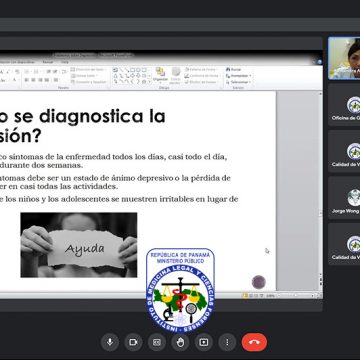The image size is (360, 360).
Task: Open the Alinear texto dropdown
Action: click(84, 76)
